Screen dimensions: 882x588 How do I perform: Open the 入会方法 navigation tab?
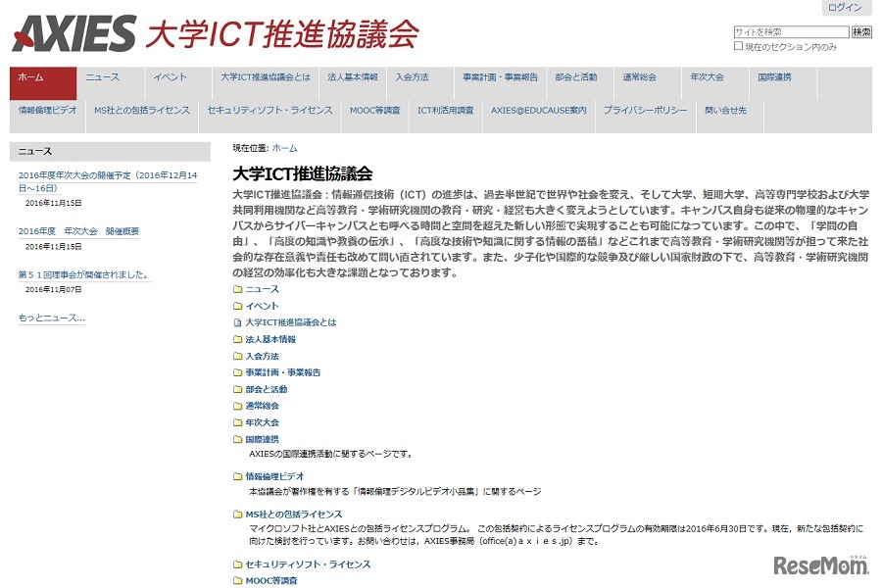[420, 83]
